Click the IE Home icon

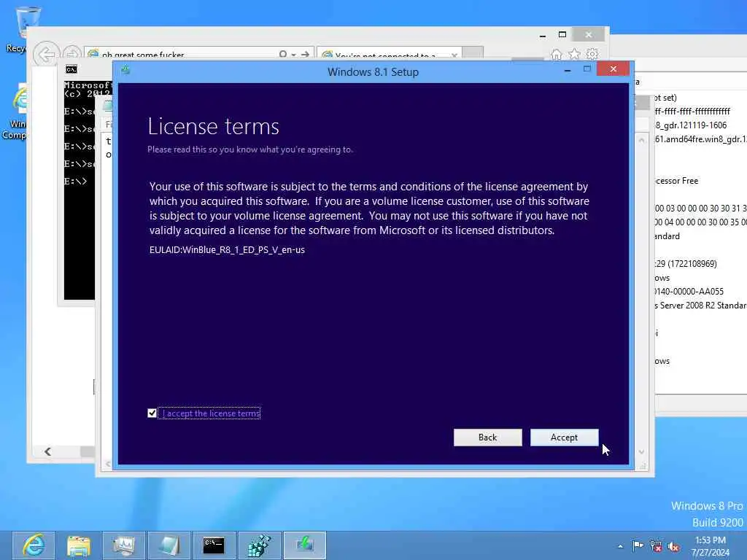pyautogui.click(x=557, y=54)
